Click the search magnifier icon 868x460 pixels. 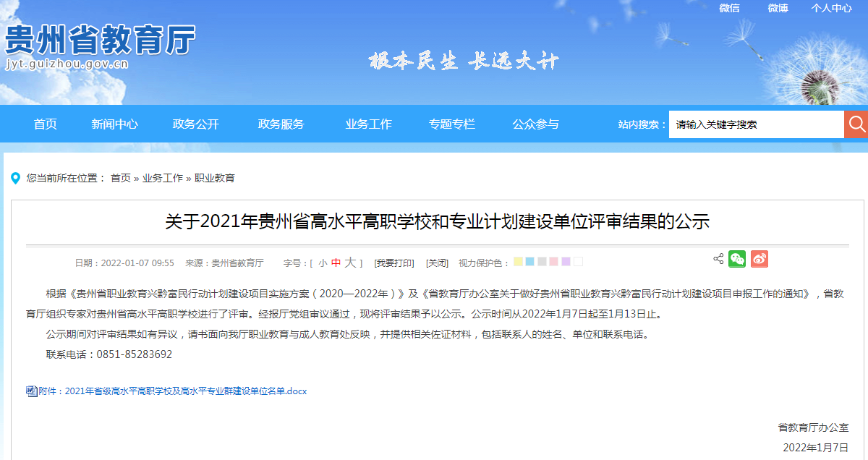click(856, 124)
